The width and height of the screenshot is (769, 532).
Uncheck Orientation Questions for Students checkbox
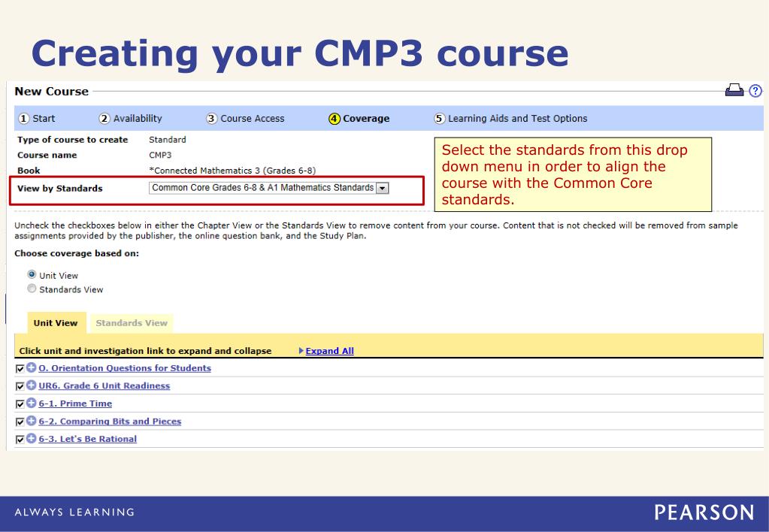click(20, 368)
